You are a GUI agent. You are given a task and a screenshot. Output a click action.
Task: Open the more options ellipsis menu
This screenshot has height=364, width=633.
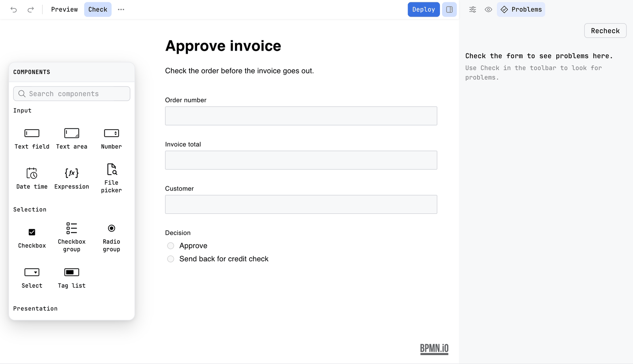(121, 9)
